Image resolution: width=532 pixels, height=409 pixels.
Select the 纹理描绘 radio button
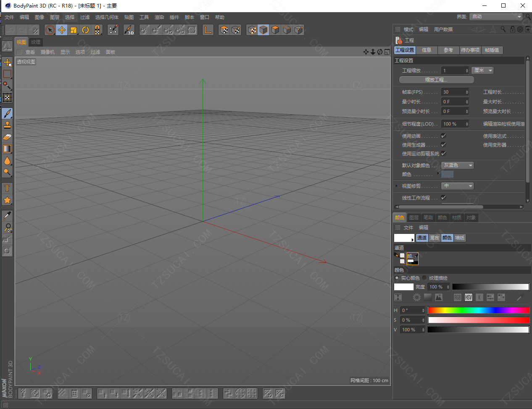425,278
